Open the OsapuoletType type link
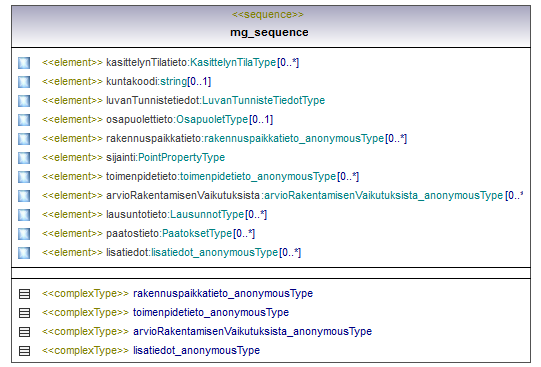Viewport: 541px width, 367px height. point(212,120)
